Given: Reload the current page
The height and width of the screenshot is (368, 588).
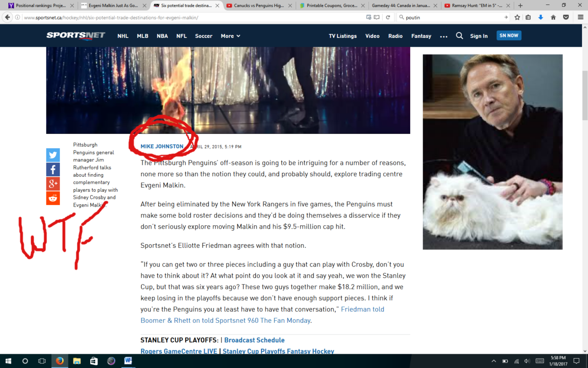Looking at the screenshot, I should tap(388, 17).
